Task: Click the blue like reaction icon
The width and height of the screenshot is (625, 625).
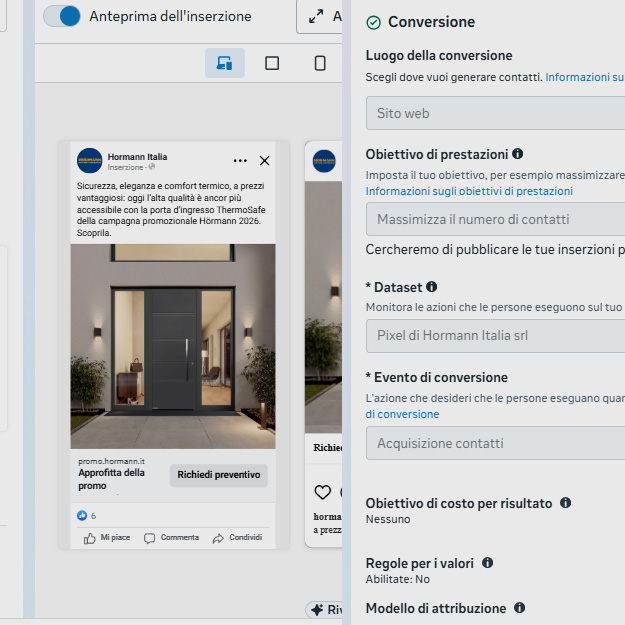Action: point(82,515)
